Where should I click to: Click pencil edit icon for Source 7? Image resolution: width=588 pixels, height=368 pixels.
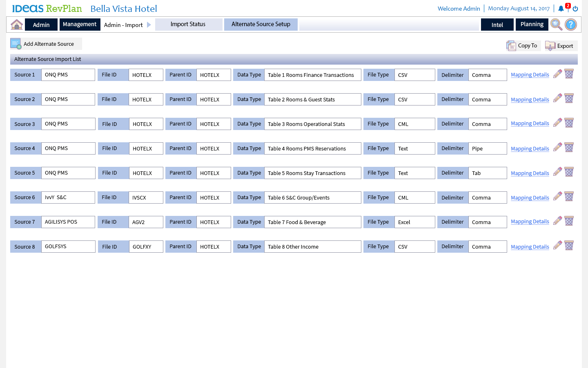tap(557, 221)
